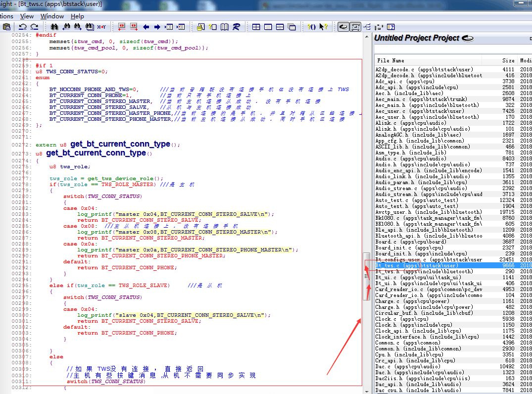Image resolution: width=532 pixels, height=394 pixels.
Task: Click the Paste clipboard icon
Action: click(6, 27)
